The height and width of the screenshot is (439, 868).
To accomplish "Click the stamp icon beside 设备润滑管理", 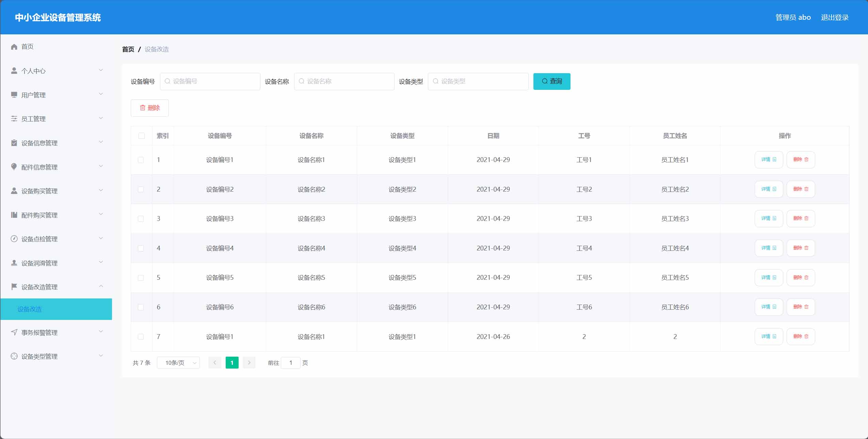I will point(14,263).
